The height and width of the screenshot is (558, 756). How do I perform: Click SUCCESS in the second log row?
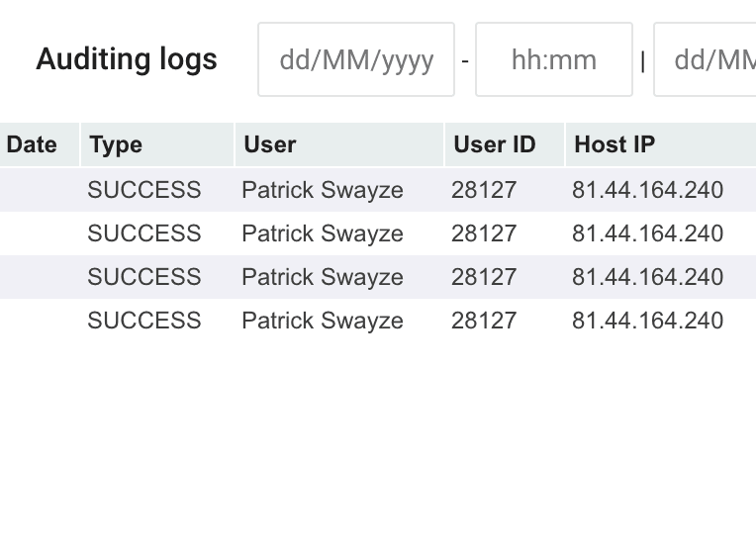pos(144,233)
